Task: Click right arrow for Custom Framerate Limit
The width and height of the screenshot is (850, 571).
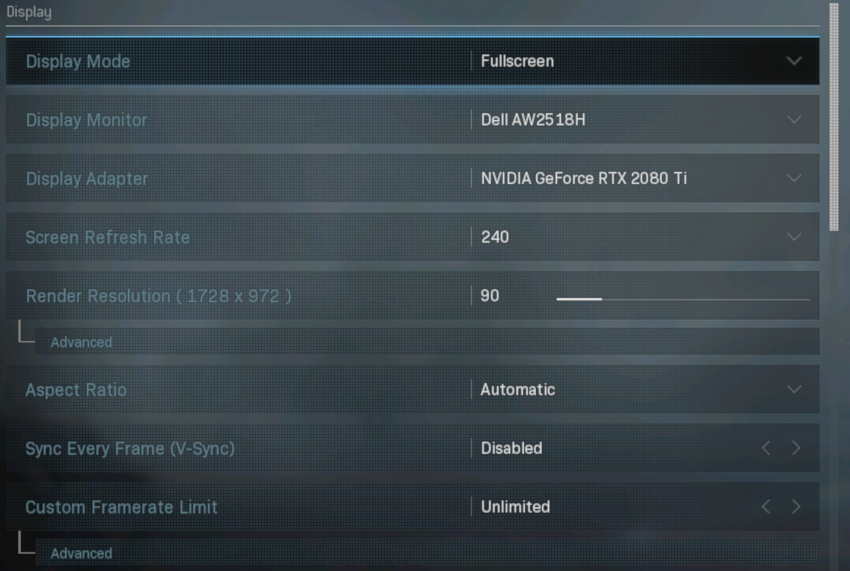Action: 796,506
